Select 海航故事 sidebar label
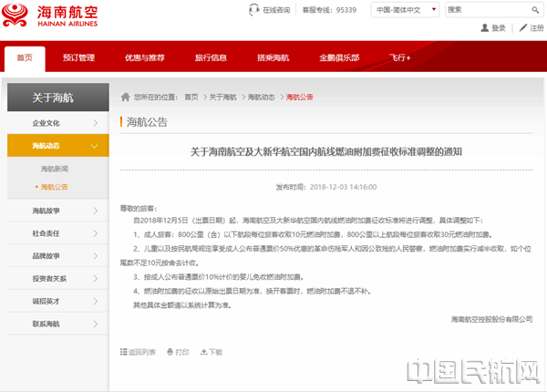Screen dimensions: 547x392 click(x=46, y=211)
